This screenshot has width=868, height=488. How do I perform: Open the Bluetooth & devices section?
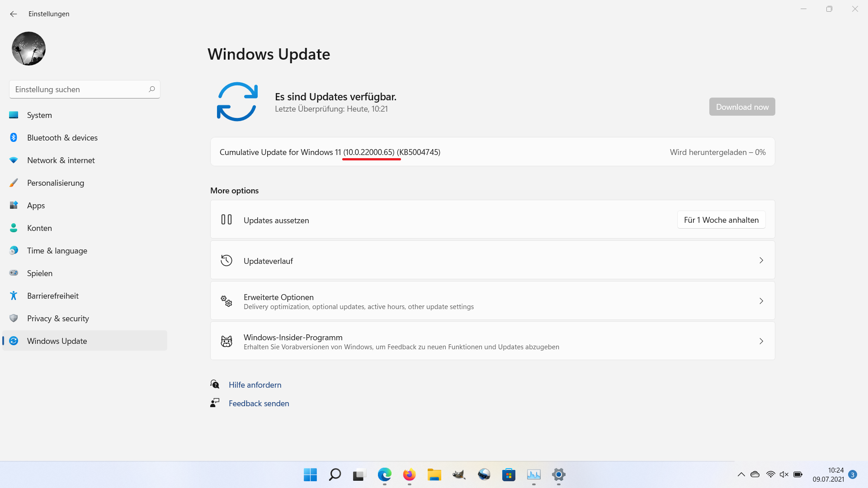coord(62,138)
